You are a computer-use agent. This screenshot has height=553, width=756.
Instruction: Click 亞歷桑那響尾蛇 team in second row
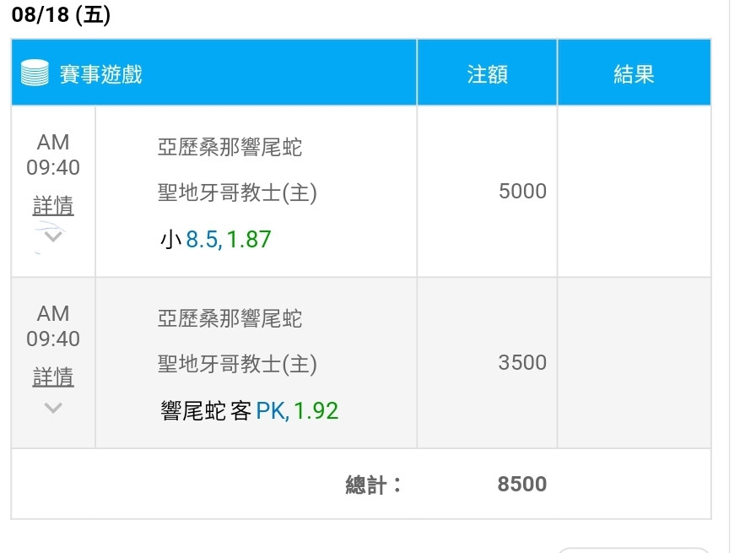(229, 318)
